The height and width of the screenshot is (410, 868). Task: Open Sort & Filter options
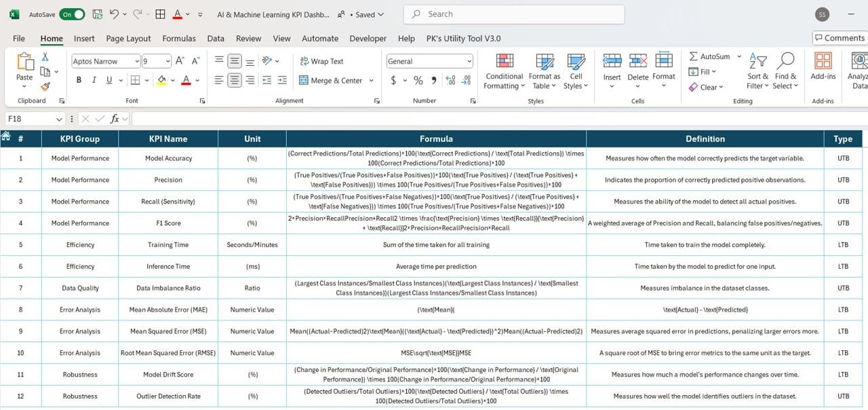[x=757, y=71]
